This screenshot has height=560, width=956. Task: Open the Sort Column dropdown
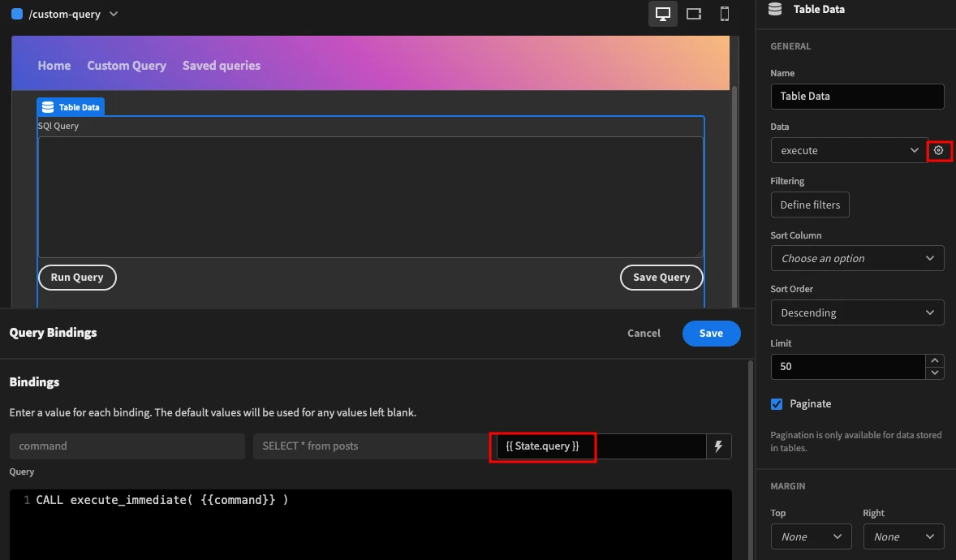click(857, 258)
